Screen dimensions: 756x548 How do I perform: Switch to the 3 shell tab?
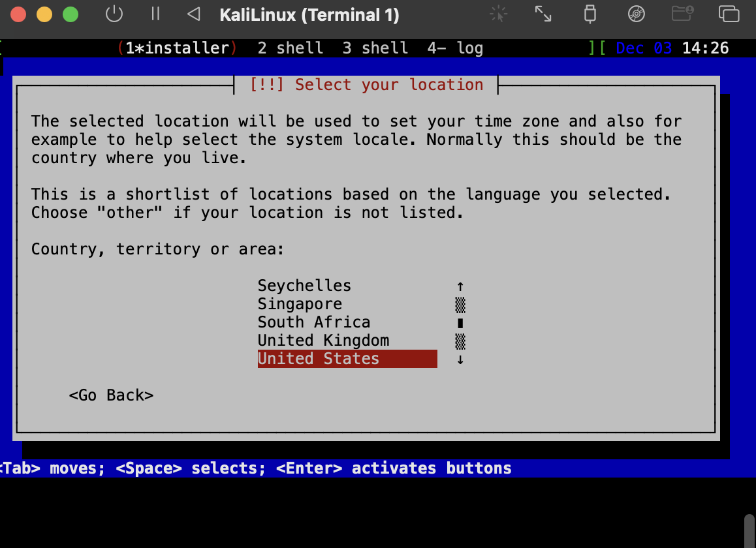(x=375, y=48)
